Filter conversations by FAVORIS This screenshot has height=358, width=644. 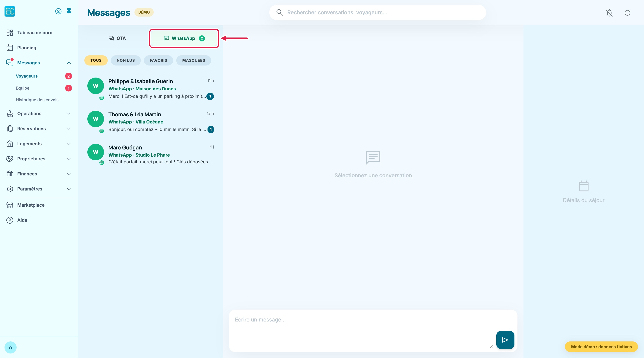[159, 60]
